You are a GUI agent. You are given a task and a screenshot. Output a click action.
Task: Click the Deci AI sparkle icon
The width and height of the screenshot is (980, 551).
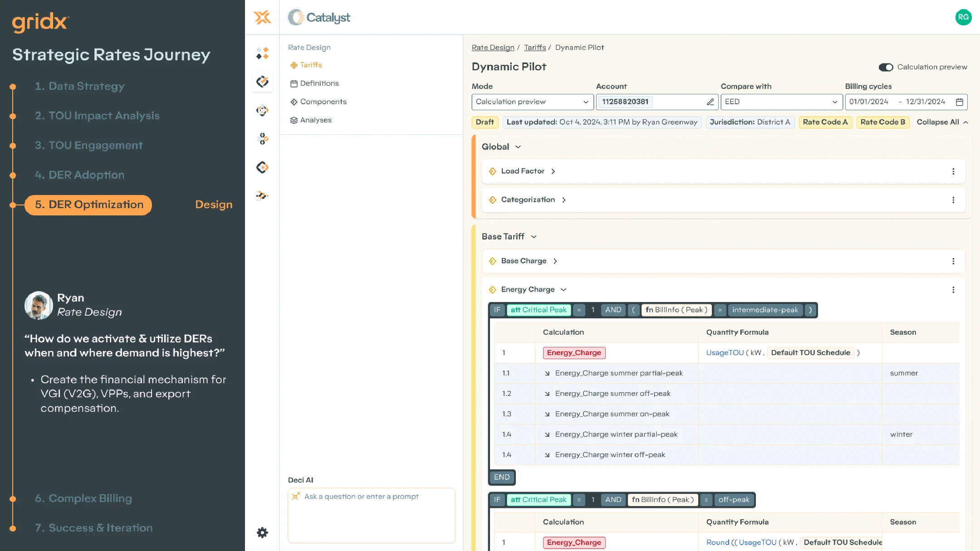296,496
